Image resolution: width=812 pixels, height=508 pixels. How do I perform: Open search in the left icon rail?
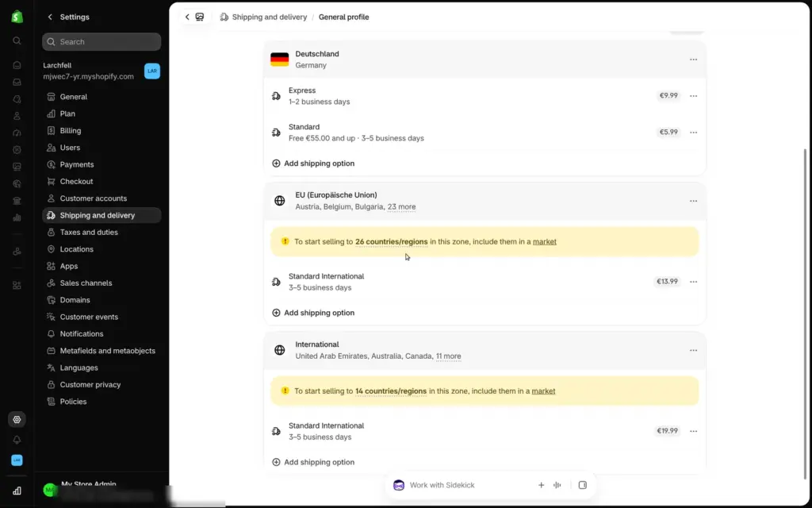[x=17, y=40]
